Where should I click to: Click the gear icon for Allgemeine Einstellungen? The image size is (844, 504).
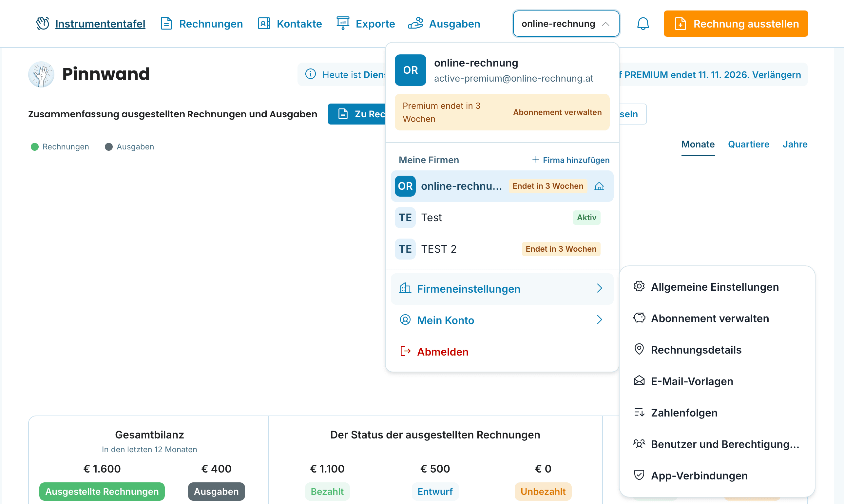point(639,287)
